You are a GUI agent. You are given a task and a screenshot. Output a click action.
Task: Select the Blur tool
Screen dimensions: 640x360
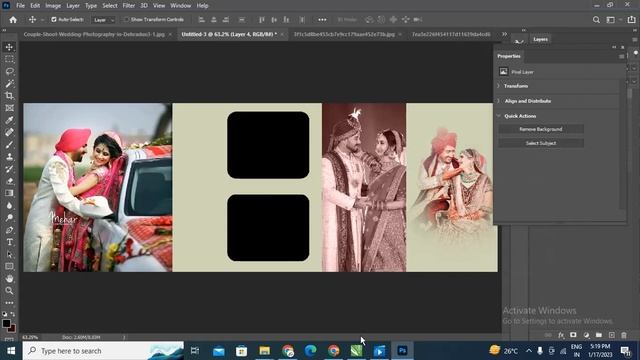(x=9, y=206)
